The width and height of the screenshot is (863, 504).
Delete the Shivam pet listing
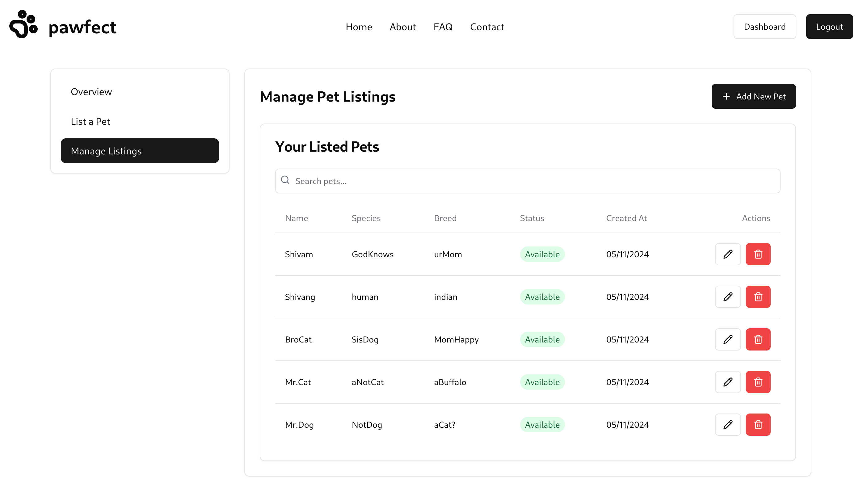[x=758, y=254]
